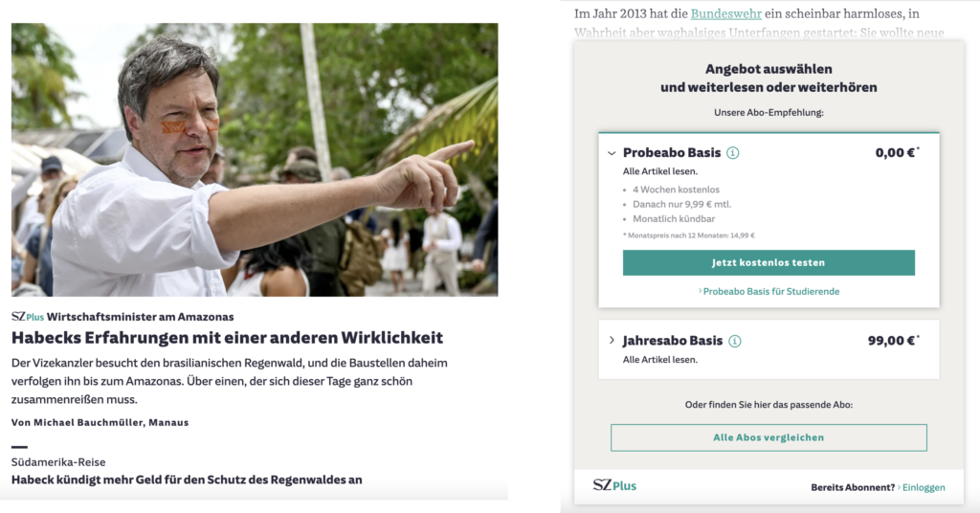Click Wirtschaftsminister am Amazonas kicker text
Viewport: 980px width, 513px height.
(x=140, y=317)
